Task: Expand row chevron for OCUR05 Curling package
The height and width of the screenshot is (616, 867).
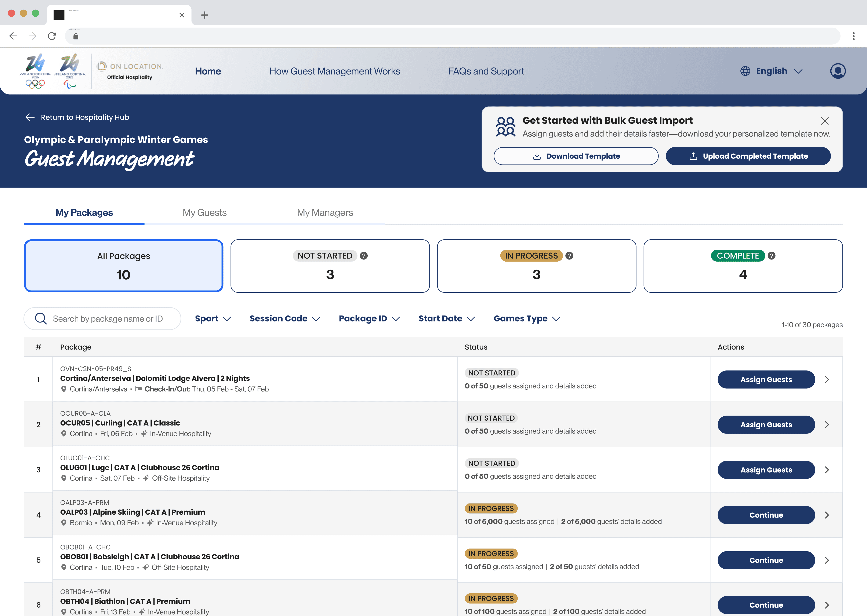Action: click(827, 424)
